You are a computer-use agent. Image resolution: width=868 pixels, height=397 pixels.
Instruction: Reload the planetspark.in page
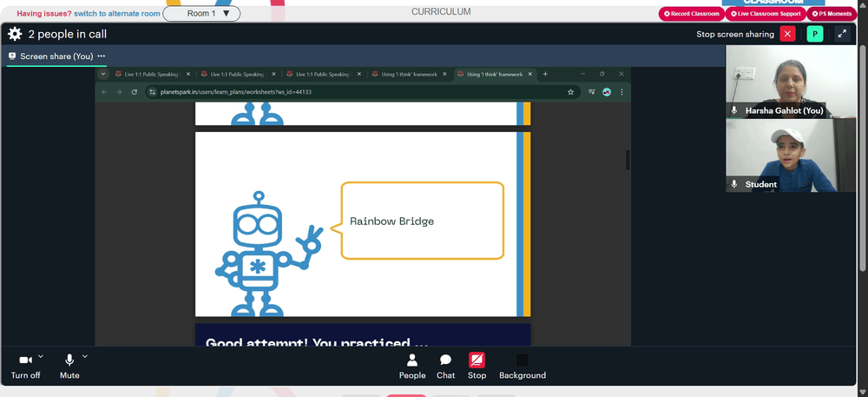(134, 92)
